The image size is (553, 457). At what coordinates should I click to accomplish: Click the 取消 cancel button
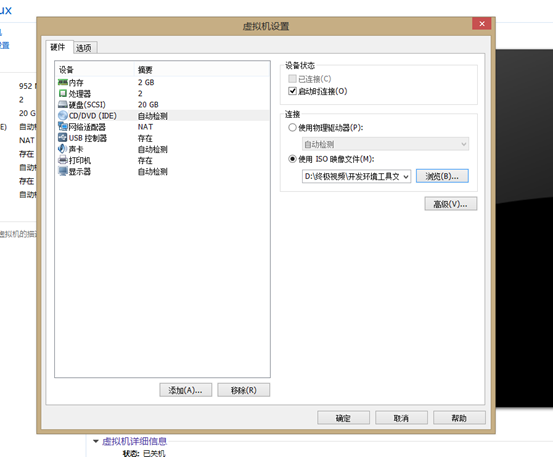(x=401, y=418)
